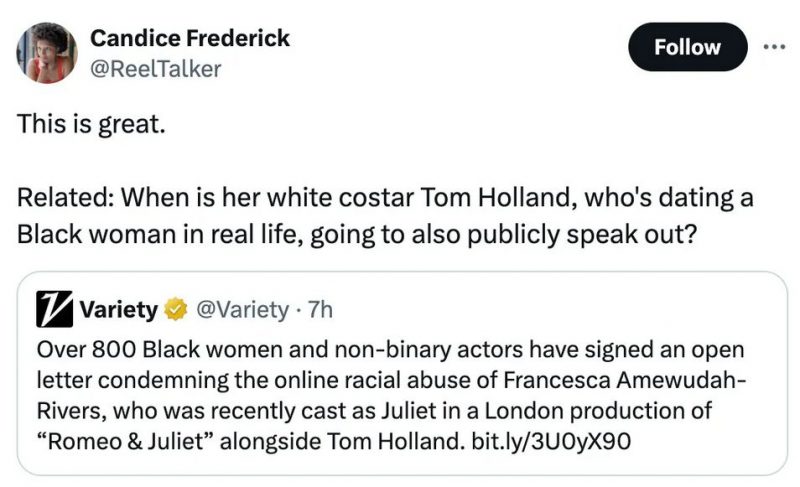The image size is (800, 487).
Task: Click the Variety logo icon
Action: (52, 309)
